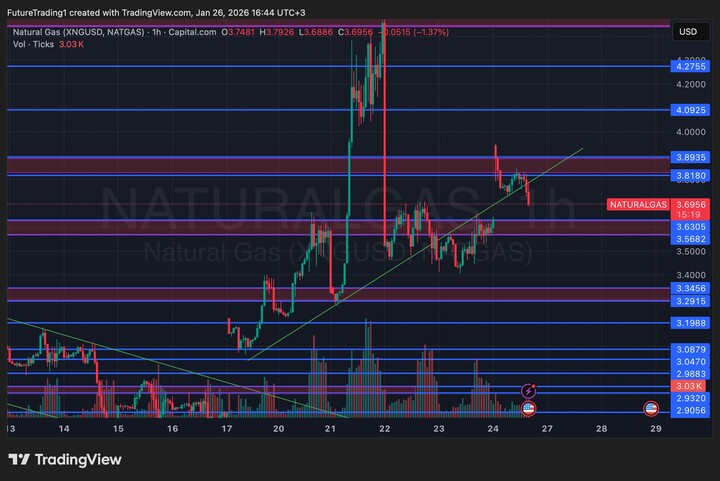Open the US flag event near date 27

(x=529, y=408)
